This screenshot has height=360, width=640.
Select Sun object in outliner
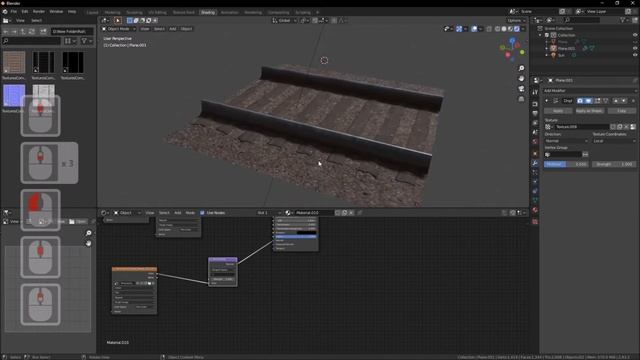point(561,55)
